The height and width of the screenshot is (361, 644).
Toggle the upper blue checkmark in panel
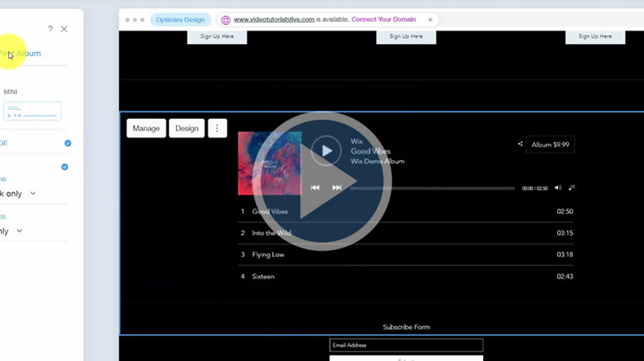point(67,143)
